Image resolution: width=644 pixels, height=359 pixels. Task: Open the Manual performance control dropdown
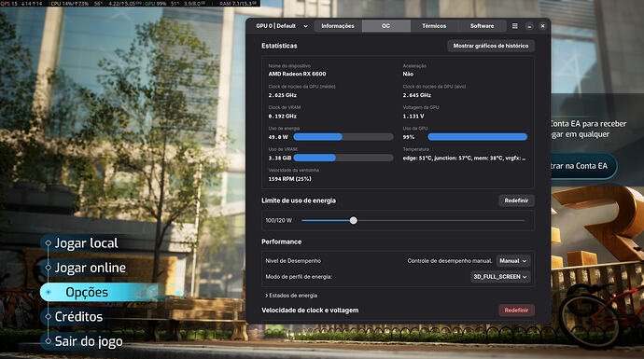click(x=513, y=261)
